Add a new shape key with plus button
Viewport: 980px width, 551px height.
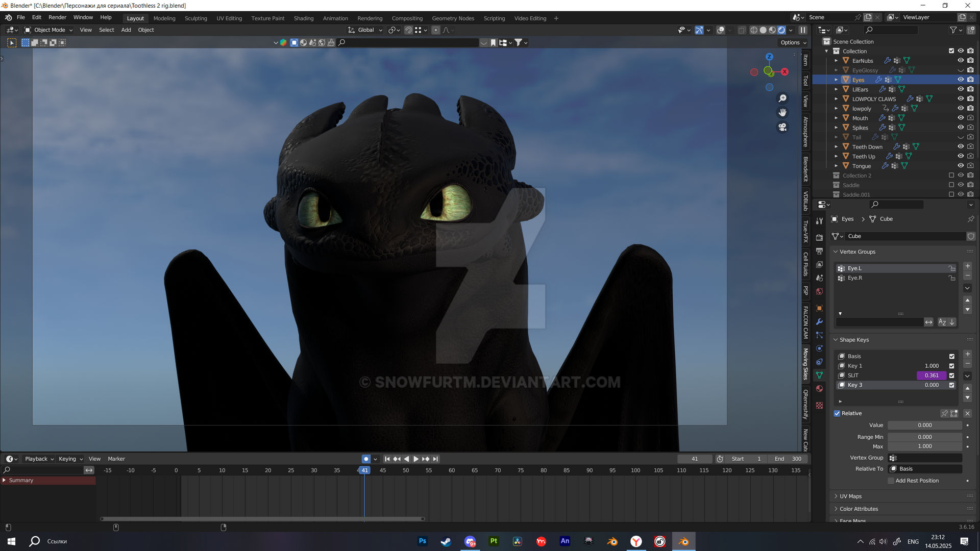[x=967, y=355]
